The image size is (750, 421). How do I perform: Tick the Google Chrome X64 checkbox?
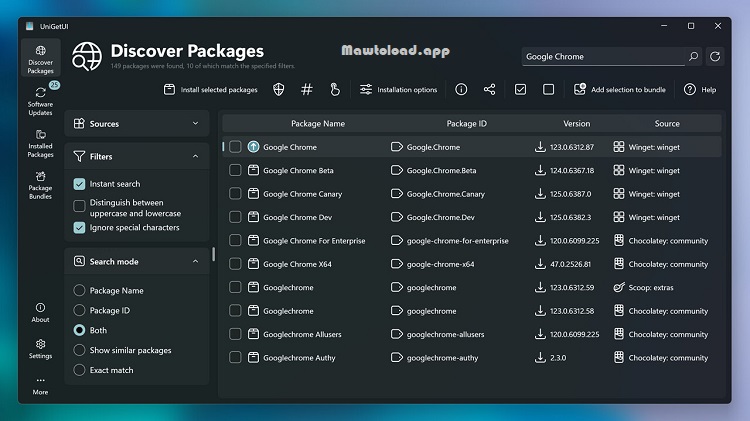235,264
